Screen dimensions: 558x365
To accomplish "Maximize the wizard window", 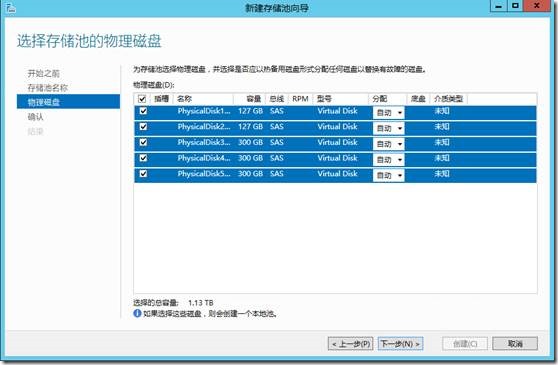I will pos(515,6).
